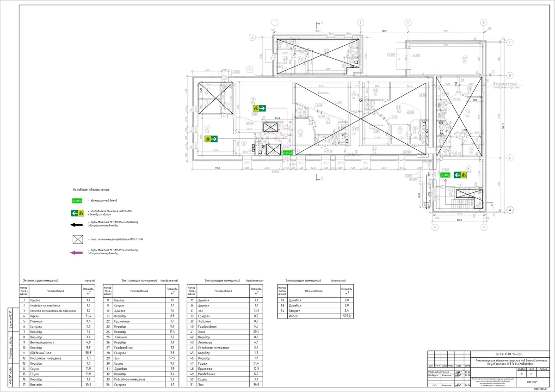Click the green ВЫХОД sign in the legend
Image resolution: width=555 pixels, height=392 pixels.
[x=77, y=201]
